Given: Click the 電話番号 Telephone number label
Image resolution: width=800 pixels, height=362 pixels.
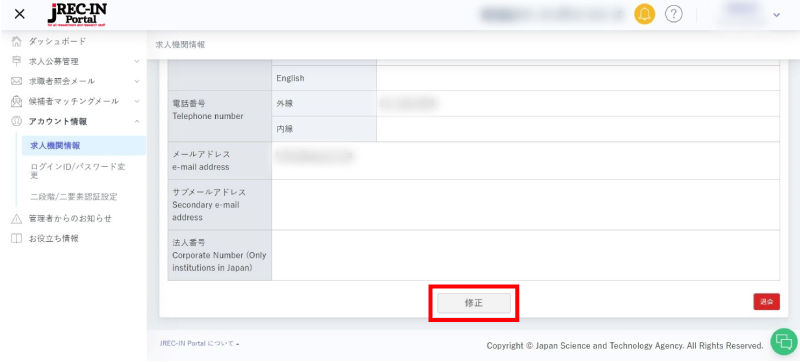Looking at the screenshot, I should [208, 110].
